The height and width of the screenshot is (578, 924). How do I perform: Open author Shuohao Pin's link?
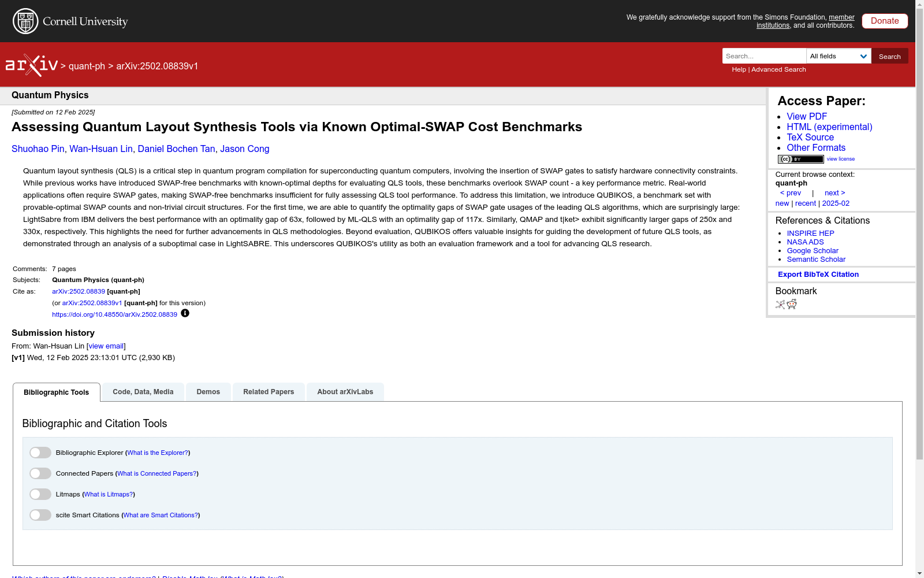pos(38,149)
